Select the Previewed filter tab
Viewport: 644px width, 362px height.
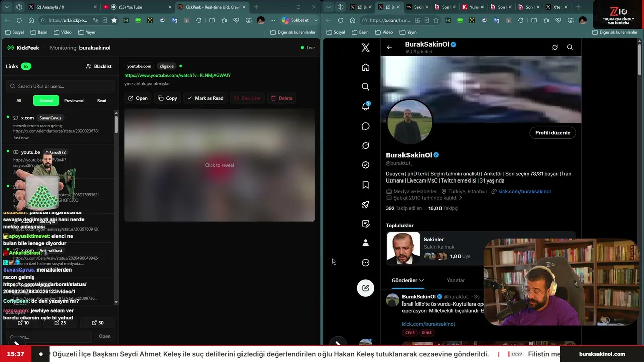[x=74, y=101]
